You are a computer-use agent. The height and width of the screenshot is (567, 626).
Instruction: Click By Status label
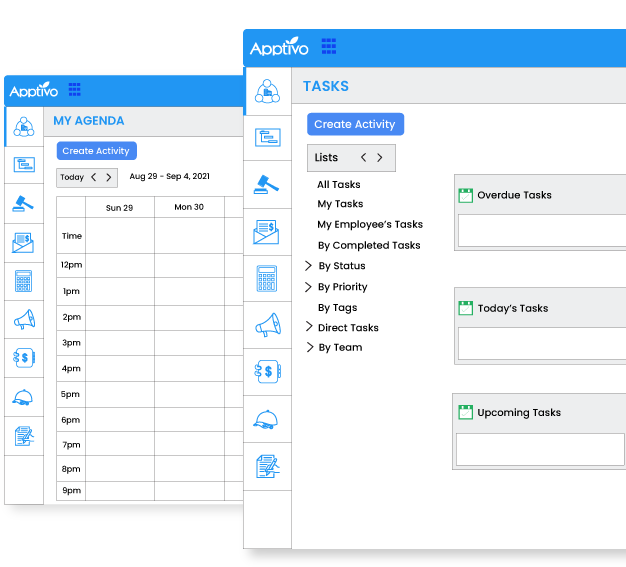342,266
